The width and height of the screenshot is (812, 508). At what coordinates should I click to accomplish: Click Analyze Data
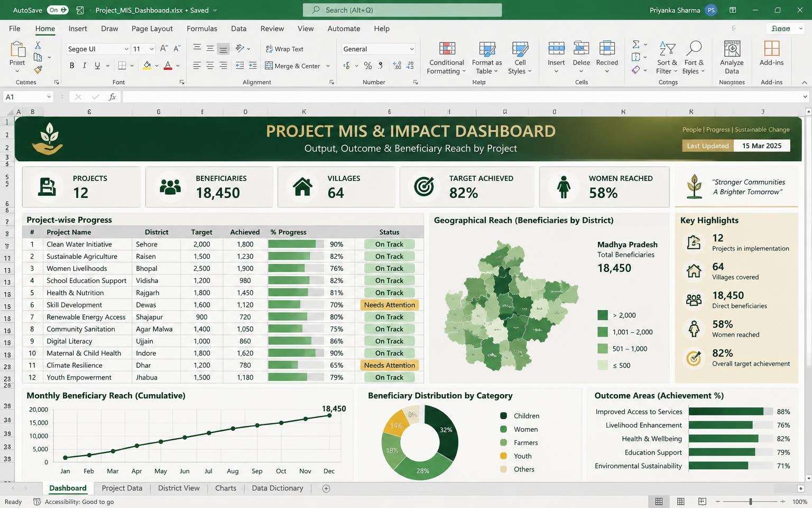point(732,58)
